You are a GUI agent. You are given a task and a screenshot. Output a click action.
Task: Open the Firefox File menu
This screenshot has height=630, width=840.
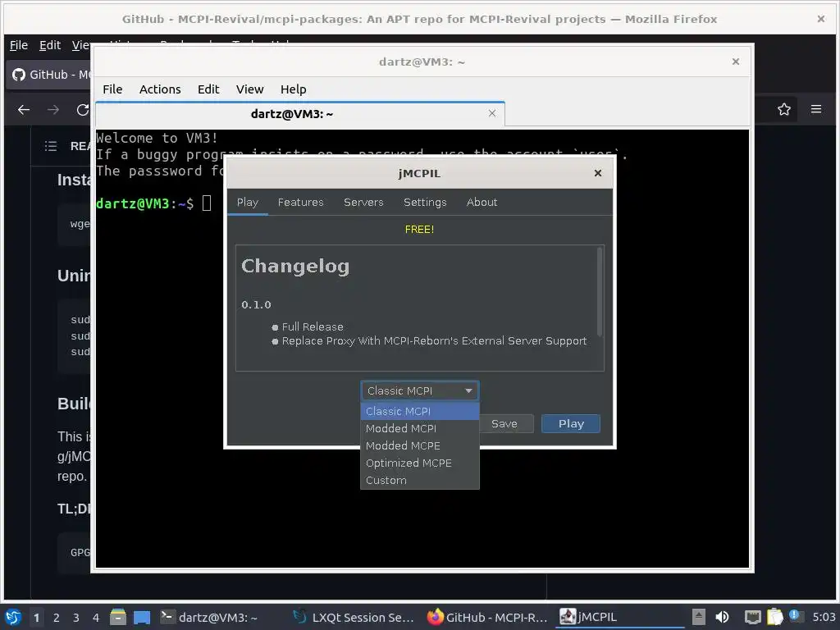tap(19, 46)
